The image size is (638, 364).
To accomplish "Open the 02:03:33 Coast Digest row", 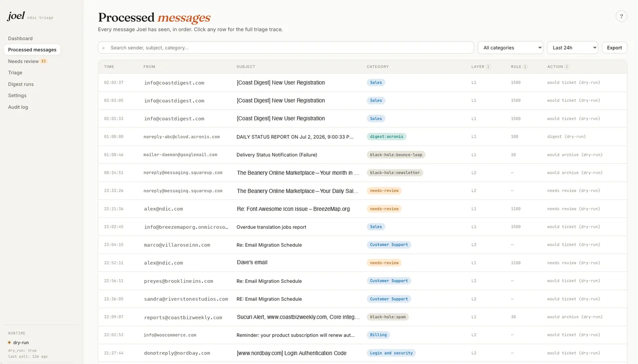I will [363, 119].
